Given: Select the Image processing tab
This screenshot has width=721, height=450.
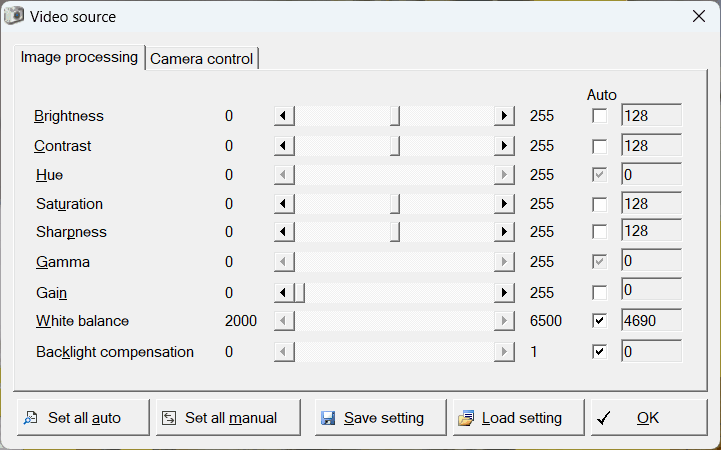Looking at the screenshot, I should point(80,57).
